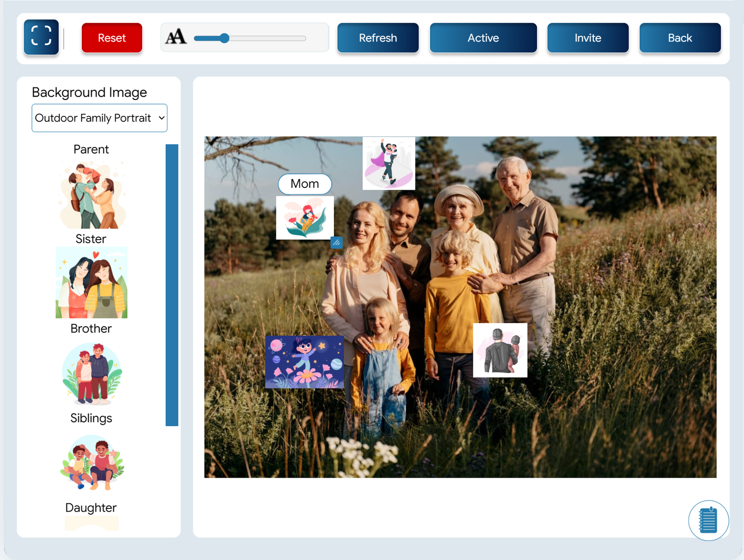Toggle fullscreen mode icon
This screenshot has height=560, width=744.
[x=41, y=37]
